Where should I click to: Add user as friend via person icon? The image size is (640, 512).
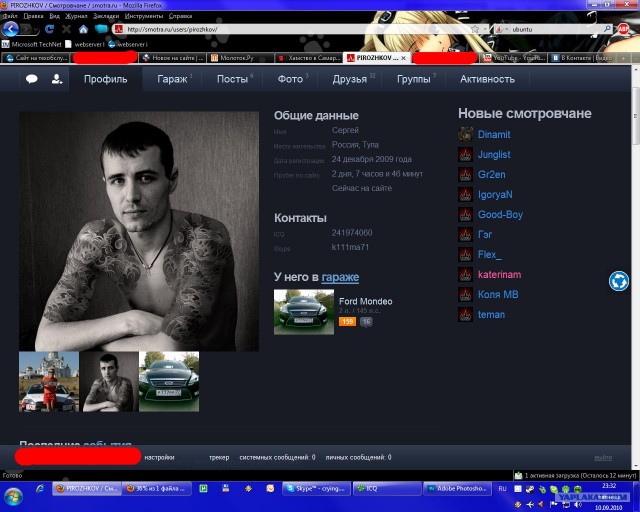point(57,79)
